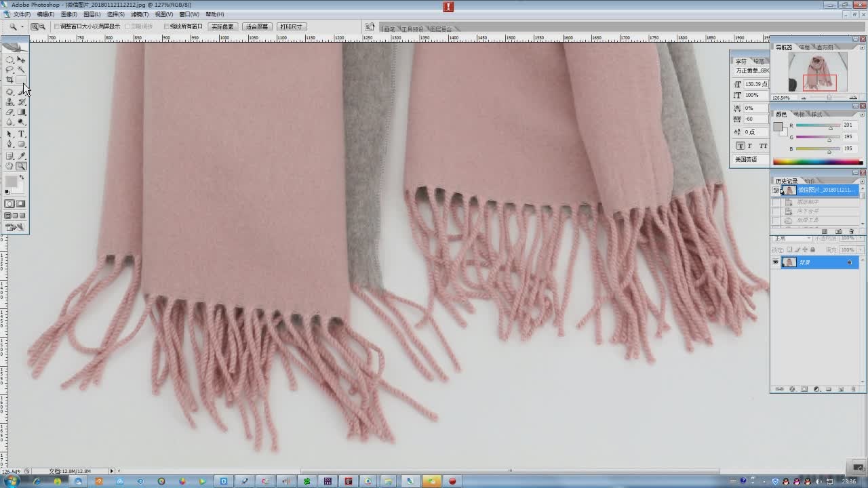Click zoom out icon in options bar
This screenshot has height=488, width=868.
(42, 26)
